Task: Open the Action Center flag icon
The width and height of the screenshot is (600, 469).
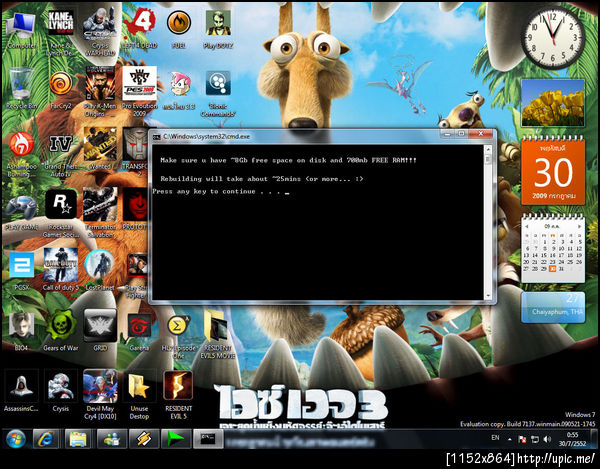Action: point(522,439)
